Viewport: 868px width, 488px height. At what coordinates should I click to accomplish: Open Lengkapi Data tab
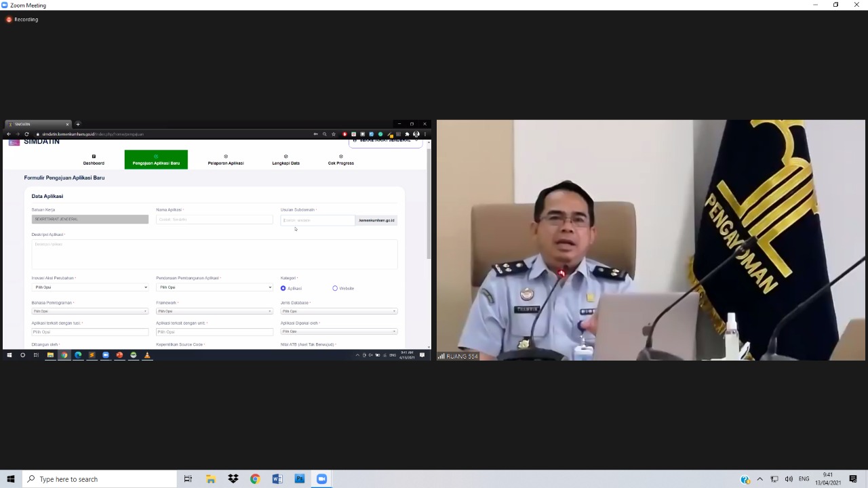(x=285, y=160)
